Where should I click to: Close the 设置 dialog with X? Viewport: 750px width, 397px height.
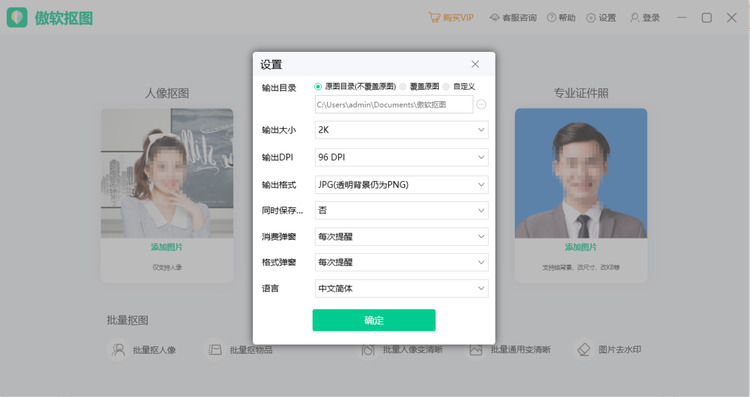(x=475, y=64)
